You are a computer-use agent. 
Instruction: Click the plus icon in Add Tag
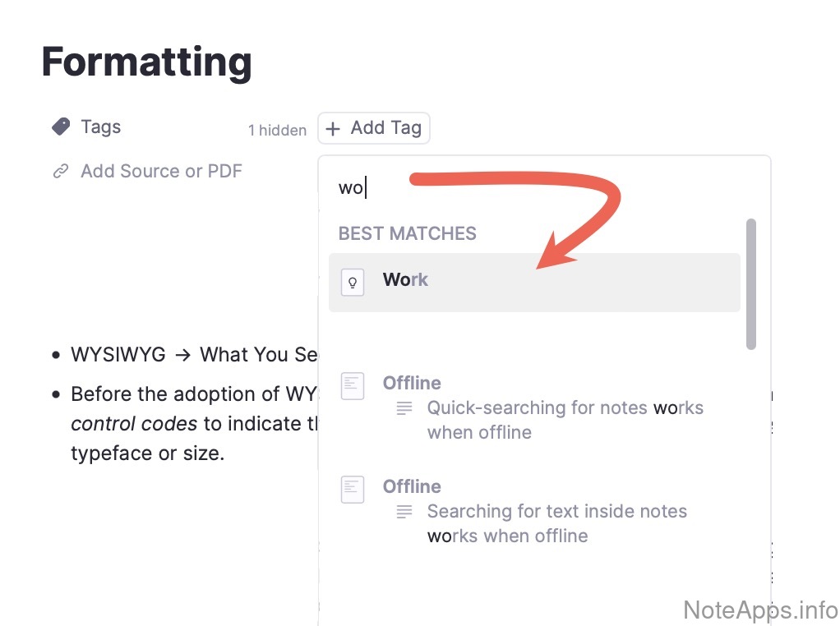333,128
